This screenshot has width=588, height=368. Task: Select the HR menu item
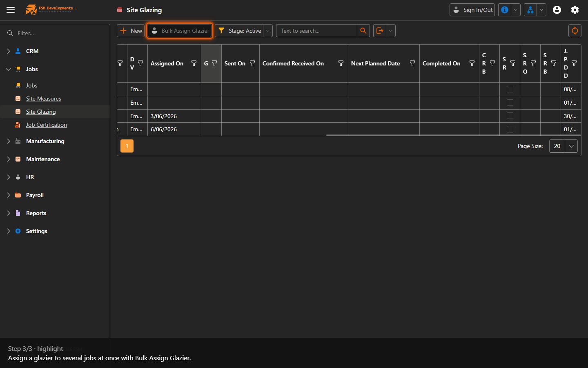coord(30,177)
